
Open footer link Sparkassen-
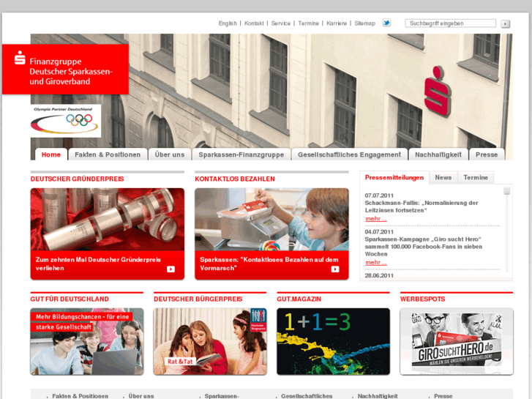[222, 396]
